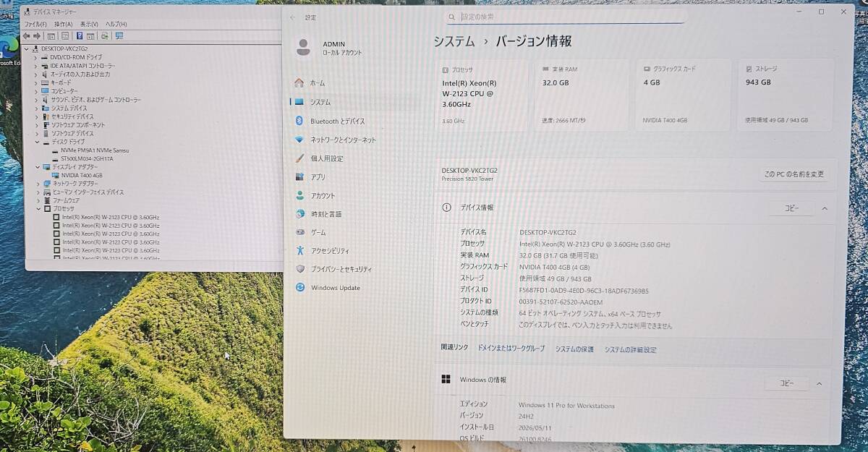This screenshot has width=868, height=452.
Task: Click the この PC の名前を変更 button
Action: click(x=794, y=174)
